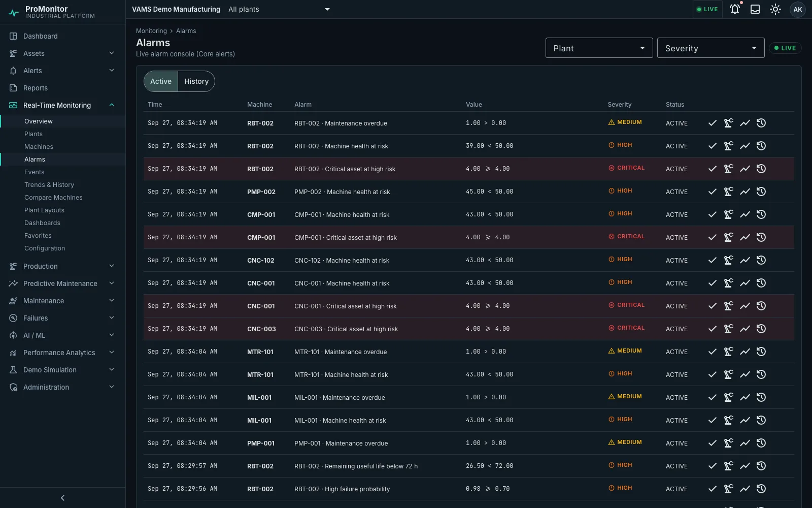Viewport: 812px width, 508px height.
Task: Open machine icon for CMP-001 Critical asset alarm
Action: [x=729, y=237]
